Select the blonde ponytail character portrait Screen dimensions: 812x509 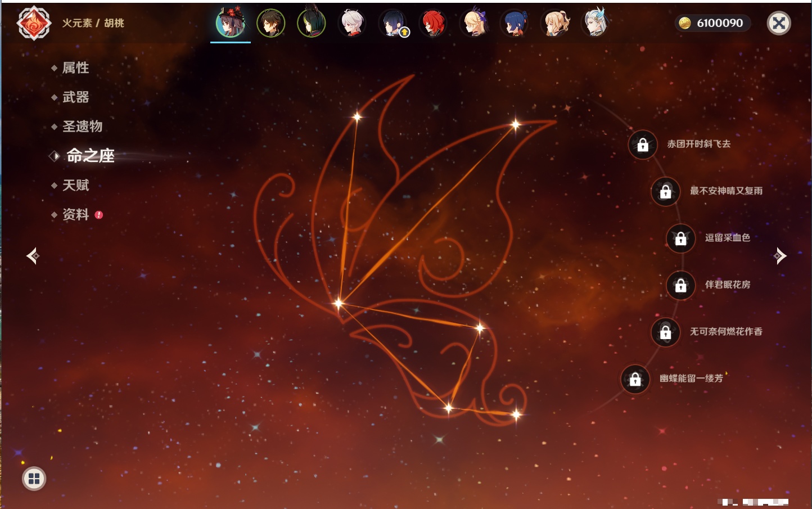(554, 23)
